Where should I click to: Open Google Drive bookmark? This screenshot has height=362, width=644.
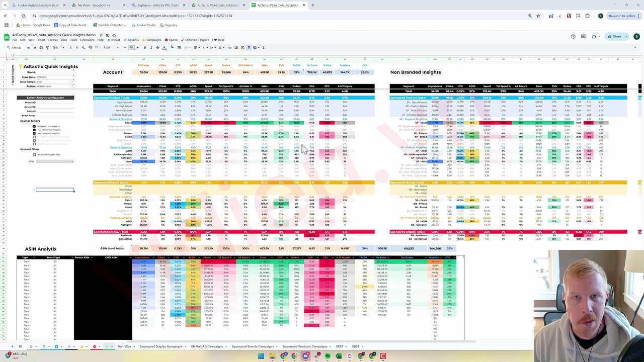(x=33, y=25)
